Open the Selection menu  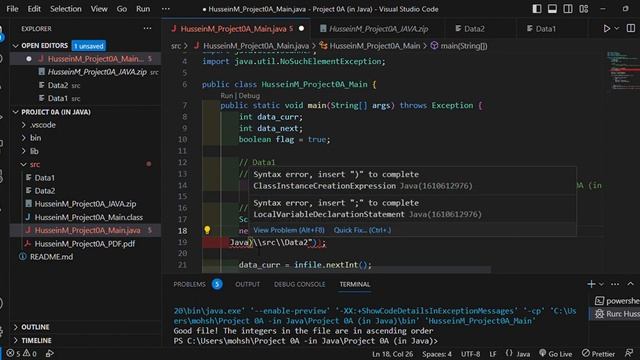(66, 9)
